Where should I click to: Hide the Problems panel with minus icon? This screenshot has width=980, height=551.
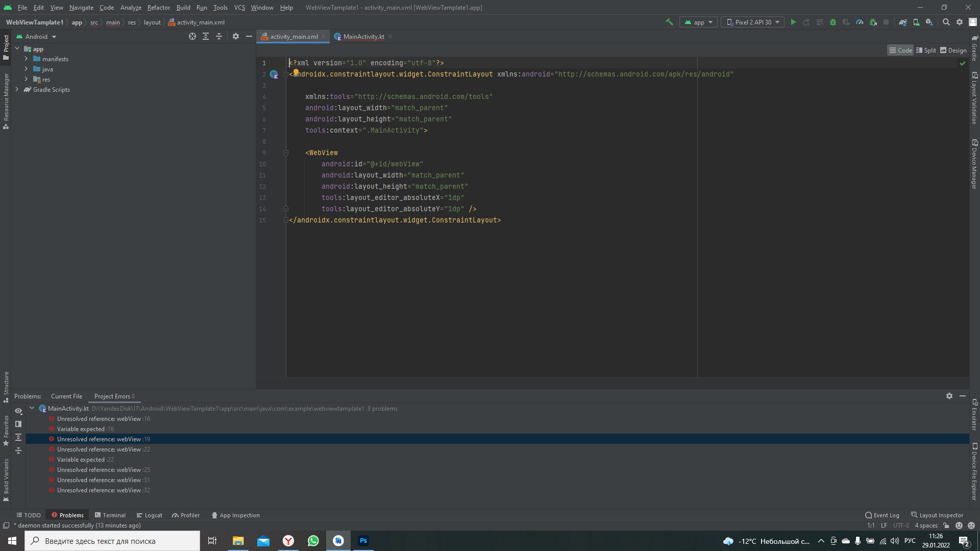coord(963,396)
